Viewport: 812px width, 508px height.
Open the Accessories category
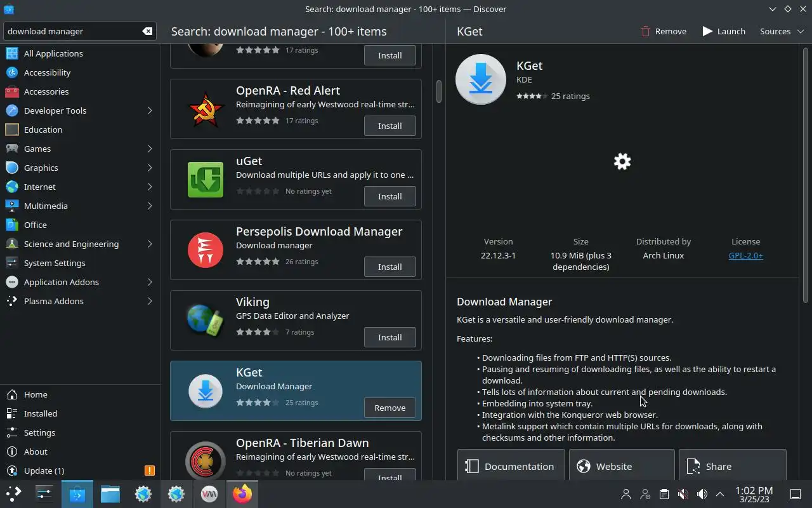pyautogui.click(x=80, y=91)
